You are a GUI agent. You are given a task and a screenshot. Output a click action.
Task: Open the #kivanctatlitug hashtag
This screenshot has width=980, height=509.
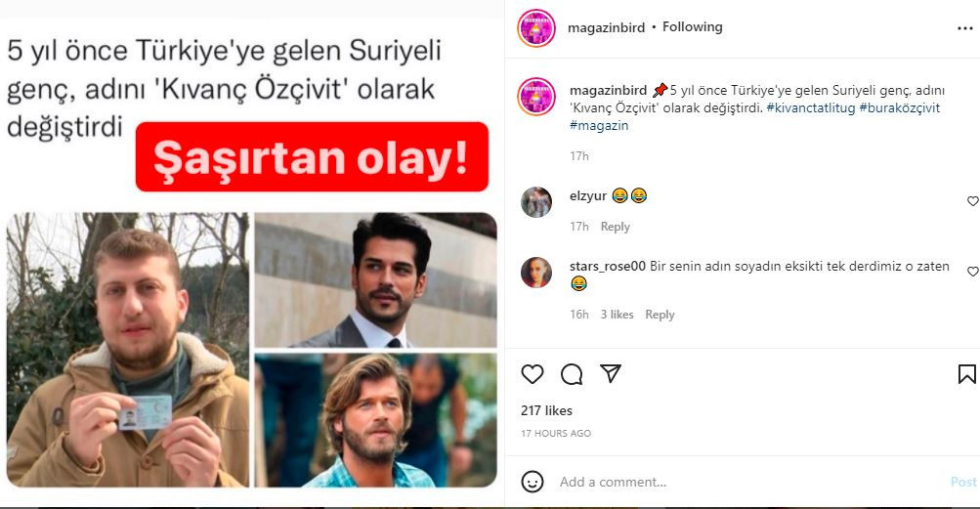(x=810, y=107)
